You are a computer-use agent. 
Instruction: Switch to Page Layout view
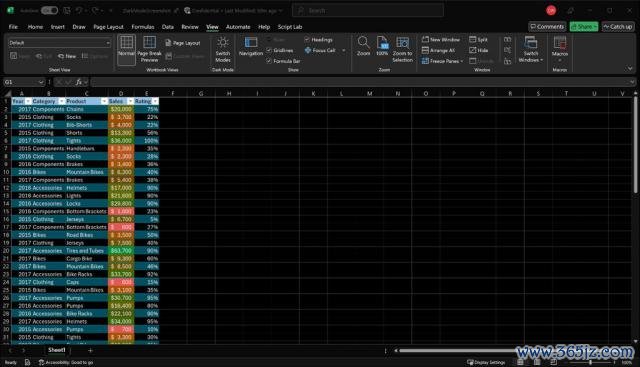(x=182, y=43)
